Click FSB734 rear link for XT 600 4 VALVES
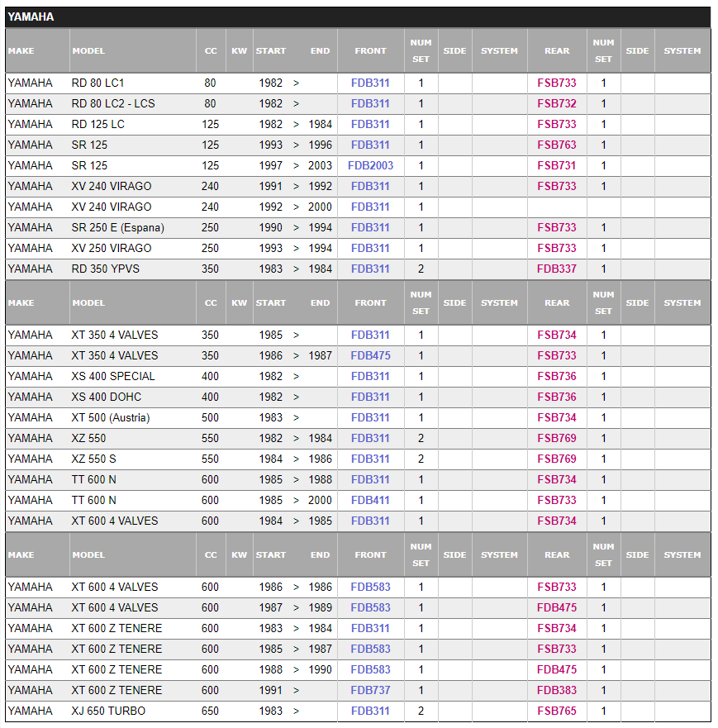 pos(557,521)
